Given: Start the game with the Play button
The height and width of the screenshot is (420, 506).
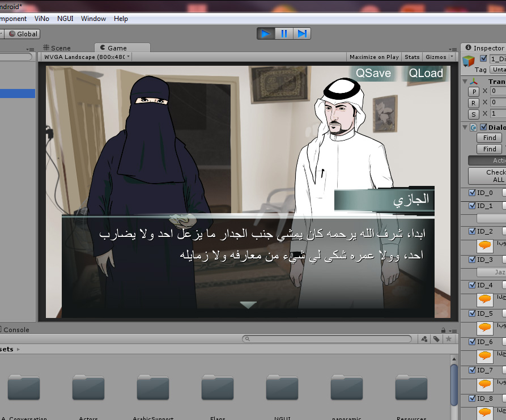Looking at the screenshot, I should [266, 33].
